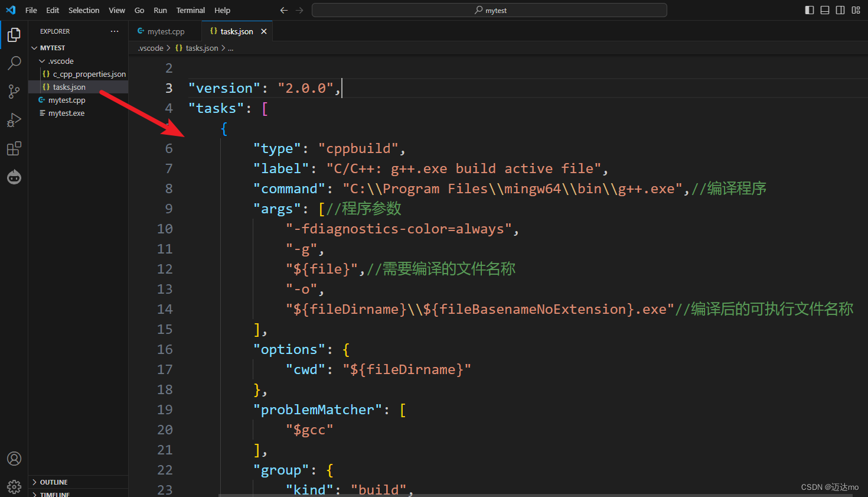Go forward with the right arrow
The image size is (868, 497).
coord(299,10)
